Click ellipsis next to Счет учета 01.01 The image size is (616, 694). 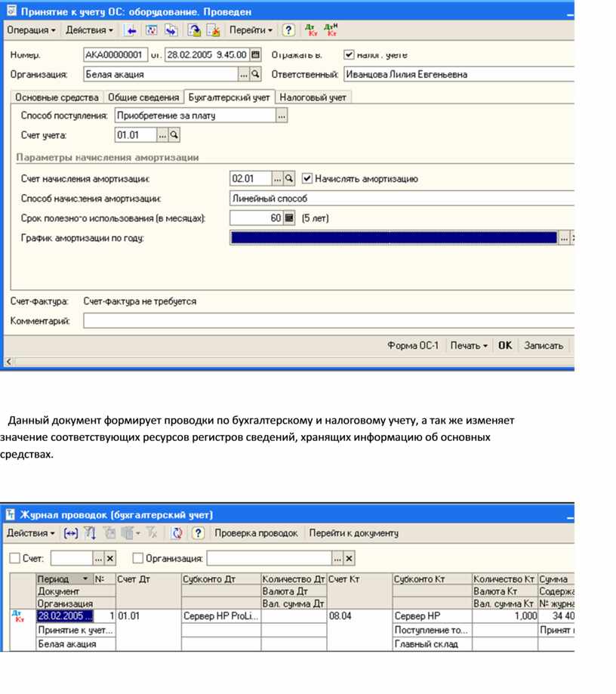pyautogui.click(x=163, y=135)
